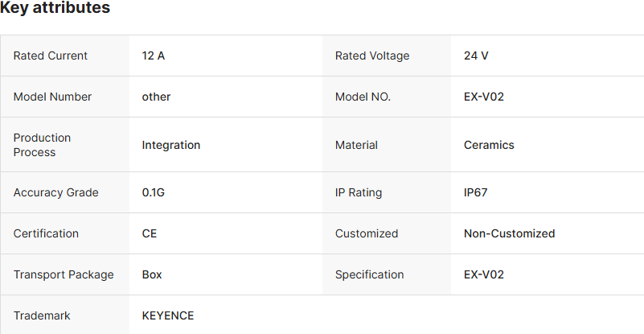Click the 24 V value

click(x=476, y=56)
